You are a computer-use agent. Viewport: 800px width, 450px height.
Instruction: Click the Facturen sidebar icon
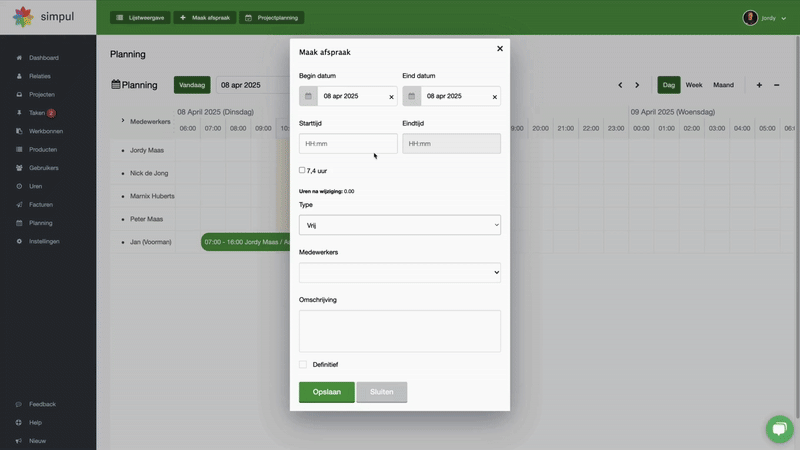(19, 205)
